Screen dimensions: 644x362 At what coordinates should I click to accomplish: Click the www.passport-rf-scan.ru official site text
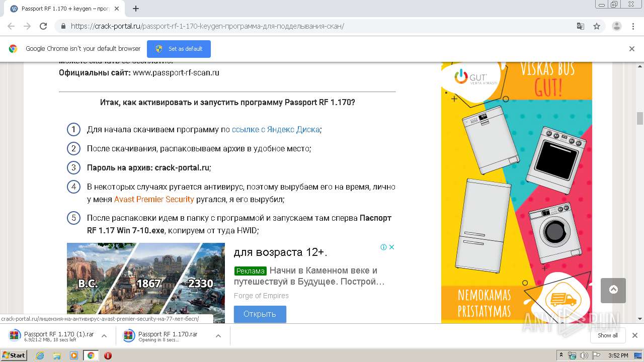[x=176, y=72]
